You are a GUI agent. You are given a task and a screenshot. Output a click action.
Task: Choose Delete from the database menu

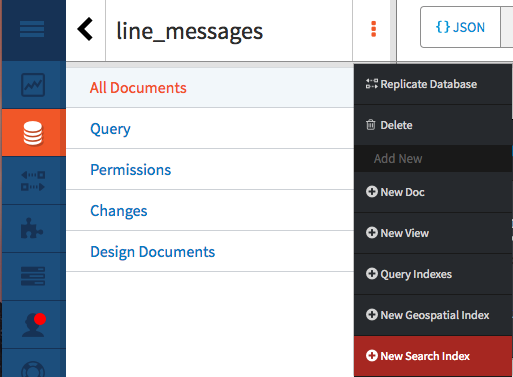click(x=433, y=125)
